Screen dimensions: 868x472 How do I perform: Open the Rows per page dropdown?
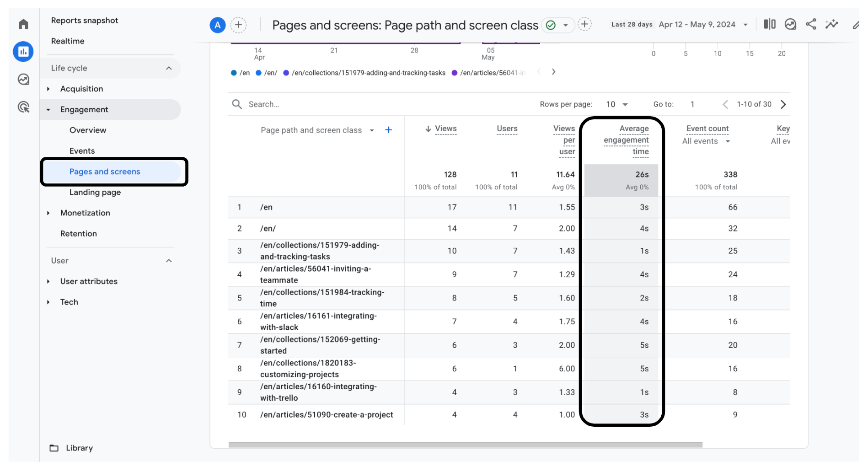coord(617,104)
